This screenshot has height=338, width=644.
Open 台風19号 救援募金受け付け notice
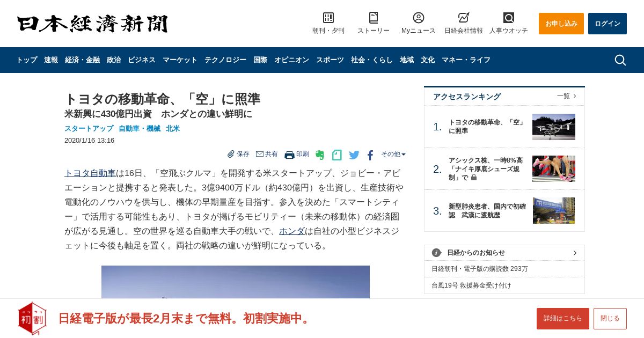pos(471,285)
